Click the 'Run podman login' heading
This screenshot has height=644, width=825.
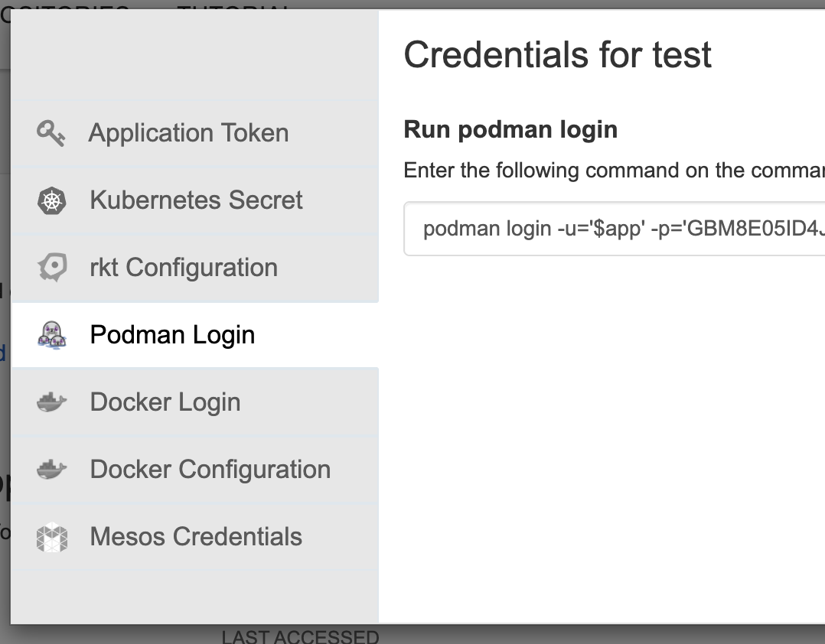(510, 129)
